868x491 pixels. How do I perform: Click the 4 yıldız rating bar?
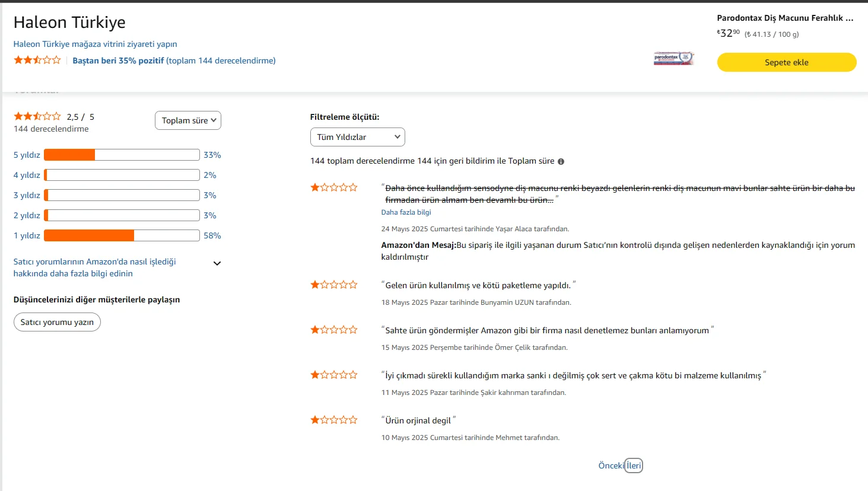(122, 175)
